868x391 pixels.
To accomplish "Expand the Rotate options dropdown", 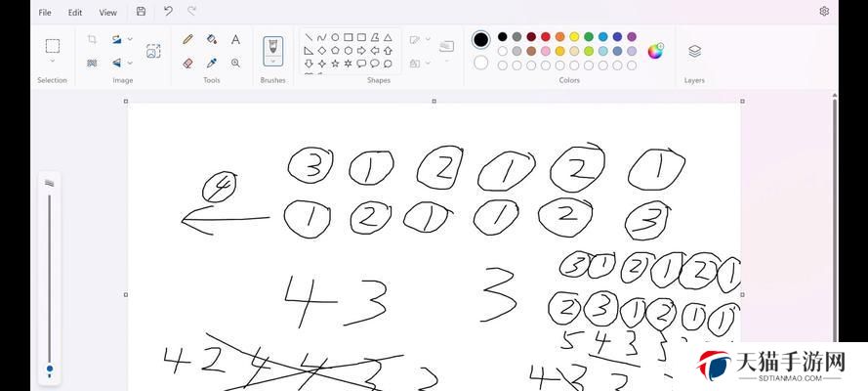I will click(x=130, y=39).
